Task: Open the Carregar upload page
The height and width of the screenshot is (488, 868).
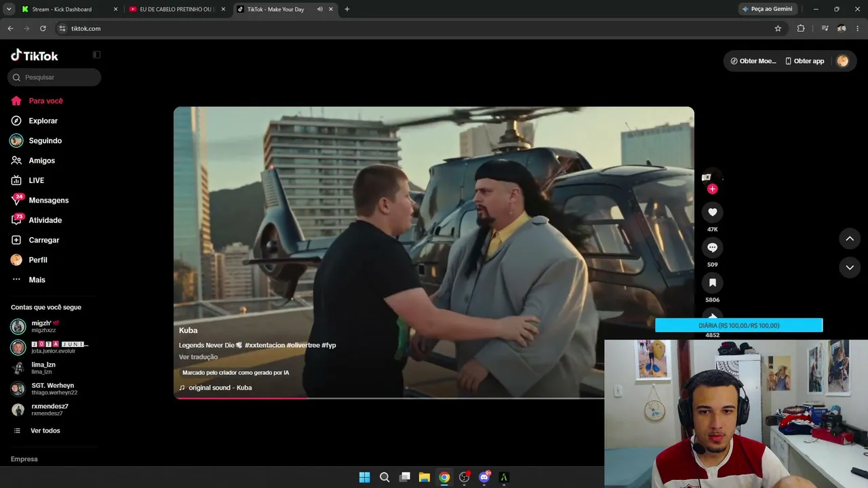Action: pyautogui.click(x=43, y=240)
